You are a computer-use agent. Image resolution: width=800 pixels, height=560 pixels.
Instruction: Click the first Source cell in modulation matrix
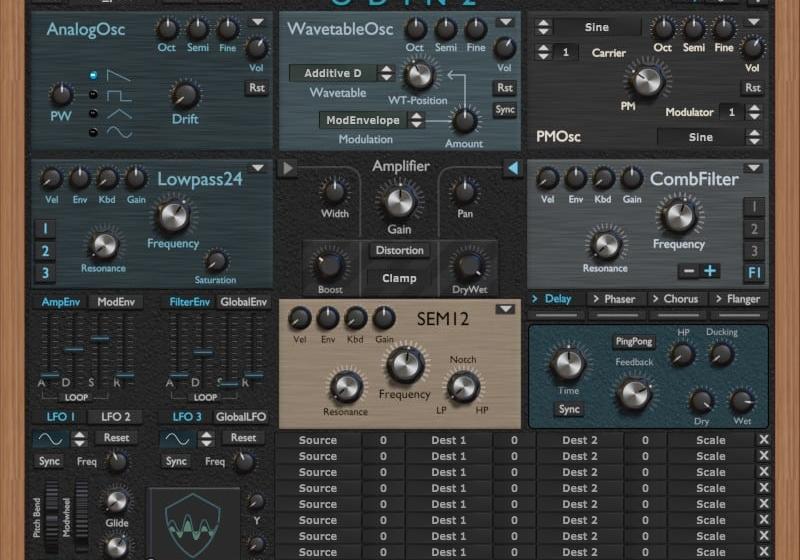click(x=317, y=440)
